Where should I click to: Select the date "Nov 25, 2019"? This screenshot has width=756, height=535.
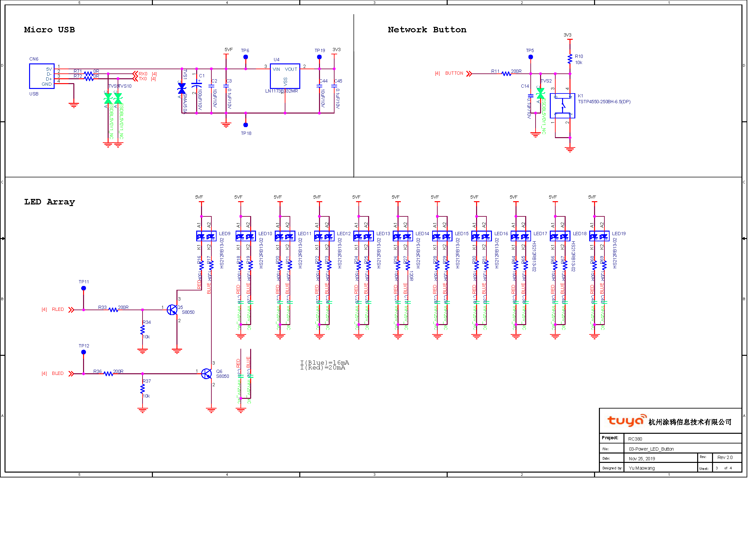pyautogui.click(x=642, y=459)
